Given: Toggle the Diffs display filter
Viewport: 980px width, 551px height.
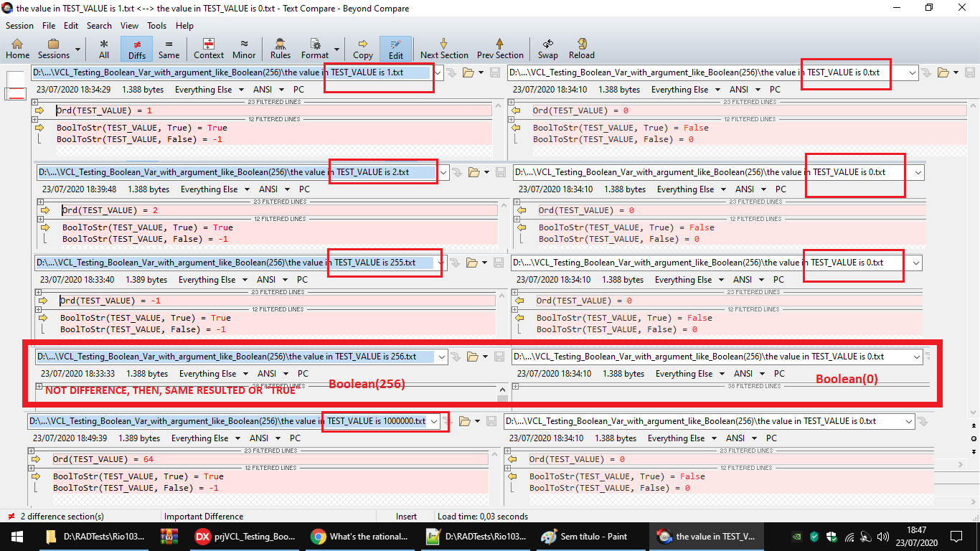Looking at the screenshot, I should coord(136,49).
